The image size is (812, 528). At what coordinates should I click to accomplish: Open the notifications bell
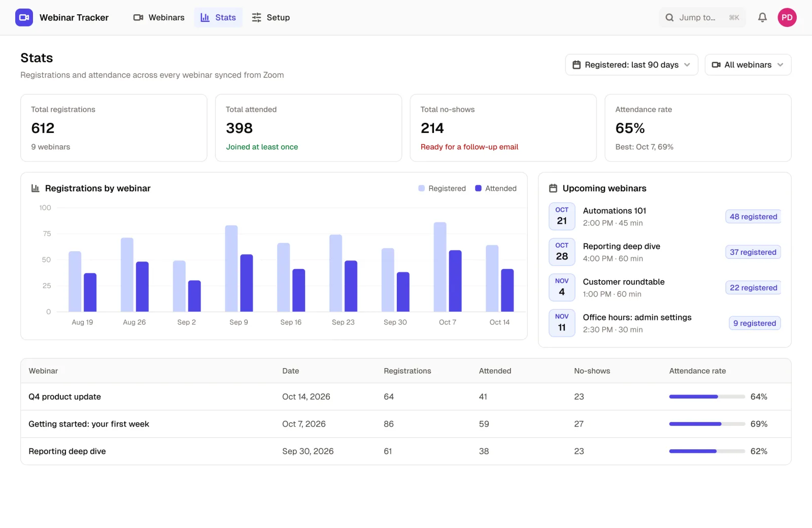pyautogui.click(x=762, y=17)
